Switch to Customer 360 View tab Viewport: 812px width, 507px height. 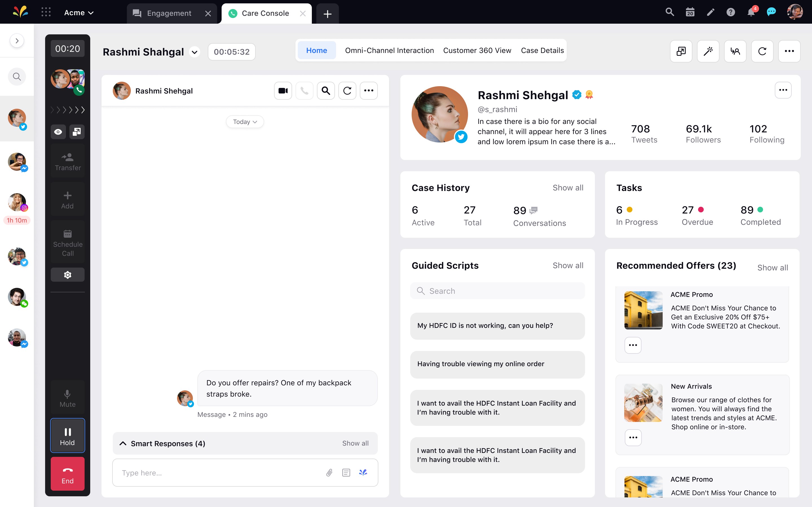coord(477,50)
